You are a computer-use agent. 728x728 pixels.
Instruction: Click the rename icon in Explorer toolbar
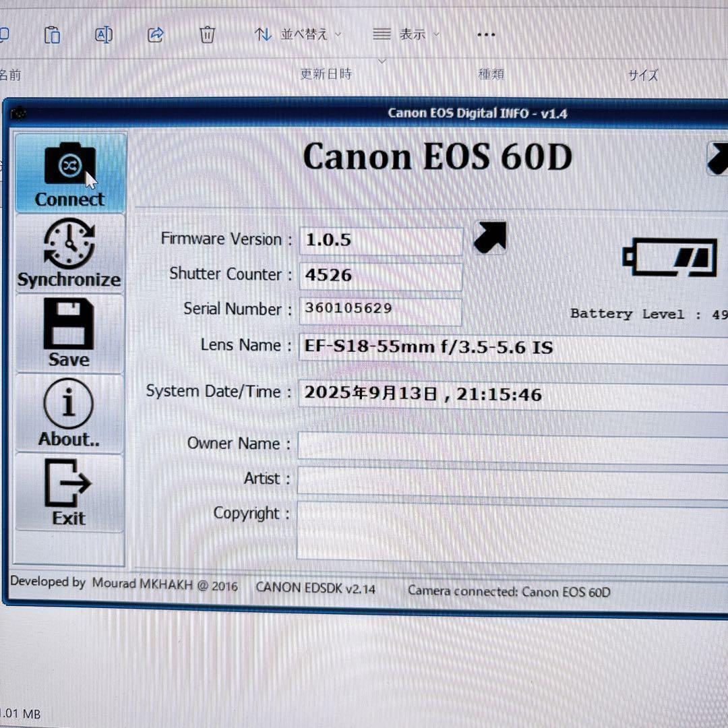(x=104, y=34)
